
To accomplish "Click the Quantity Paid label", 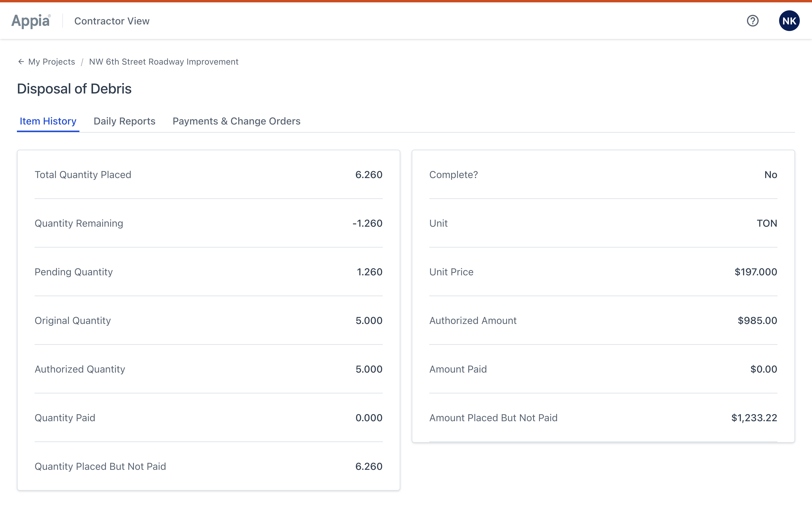I will pyautogui.click(x=65, y=418).
